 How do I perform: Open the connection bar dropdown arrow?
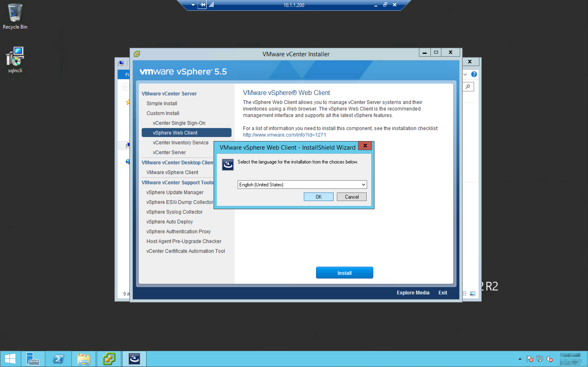(x=193, y=5)
